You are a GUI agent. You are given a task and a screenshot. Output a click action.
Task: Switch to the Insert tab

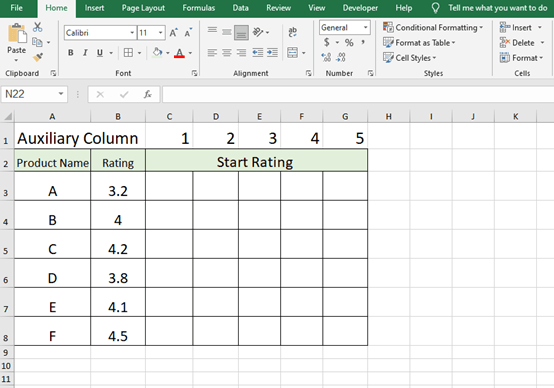click(94, 8)
